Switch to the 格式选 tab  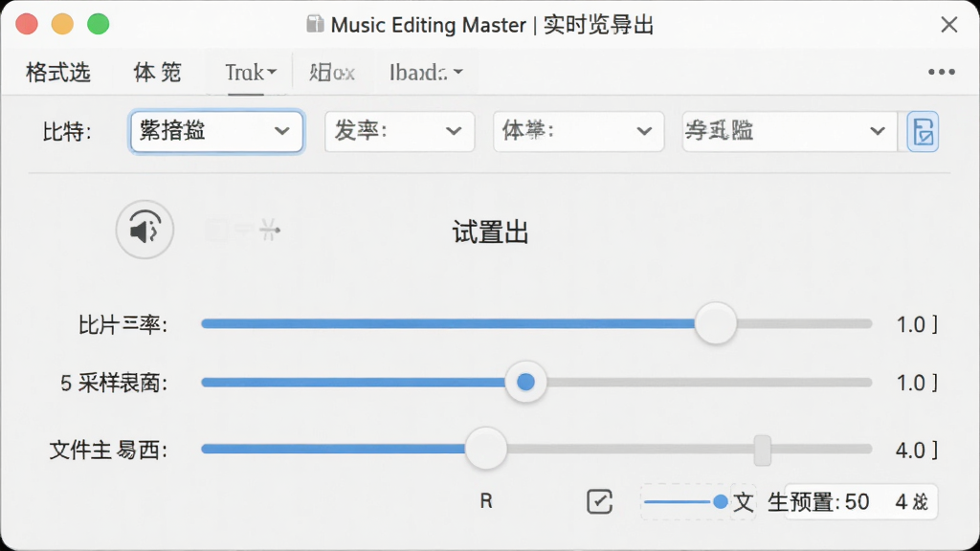58,73
